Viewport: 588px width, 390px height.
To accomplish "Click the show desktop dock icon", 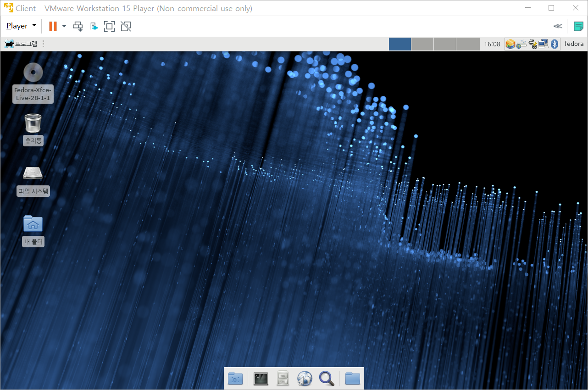I will (x=235, y=379).
